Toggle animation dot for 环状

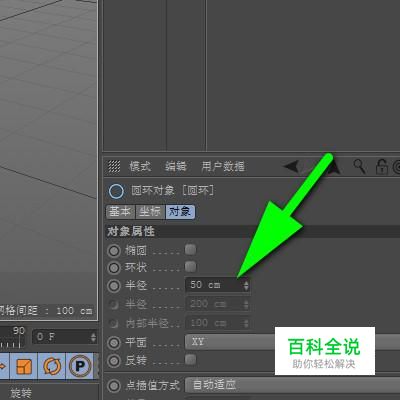[x=114, y=268]
